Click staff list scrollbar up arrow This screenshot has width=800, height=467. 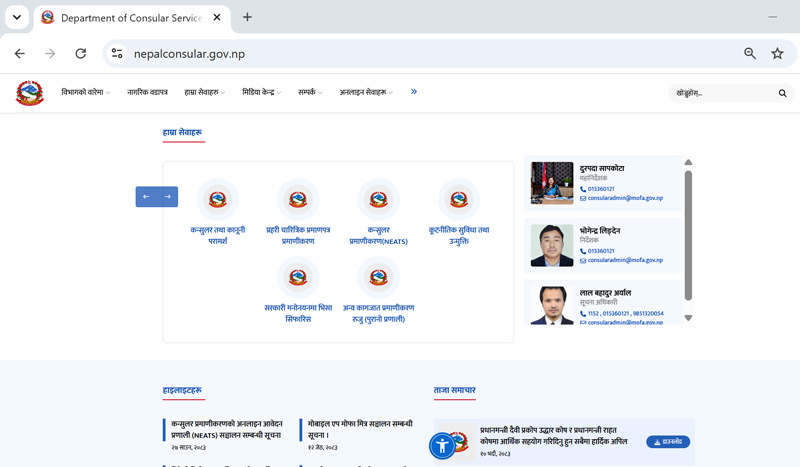[x=688, y=162]
